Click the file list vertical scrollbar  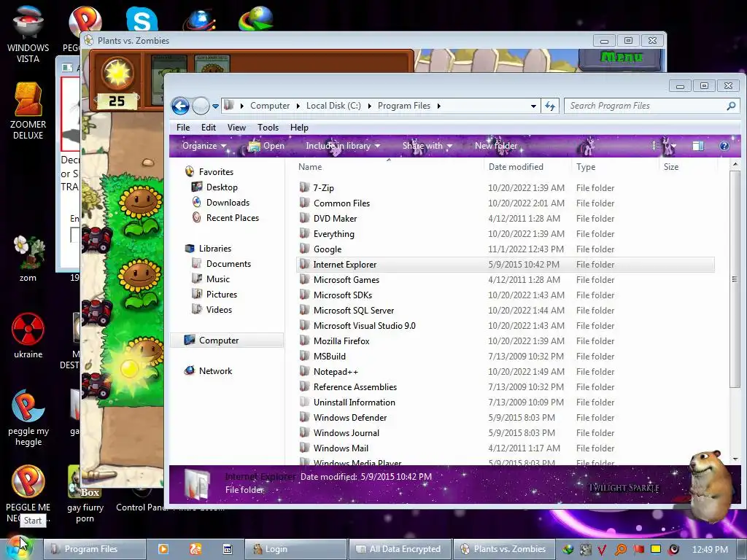click(735, 279)
